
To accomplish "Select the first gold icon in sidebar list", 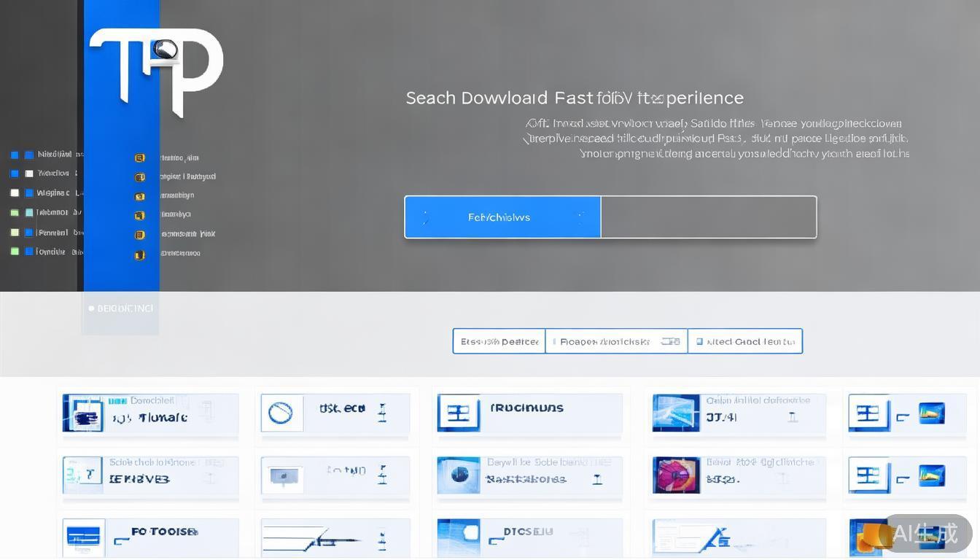I will coord(140,157).
